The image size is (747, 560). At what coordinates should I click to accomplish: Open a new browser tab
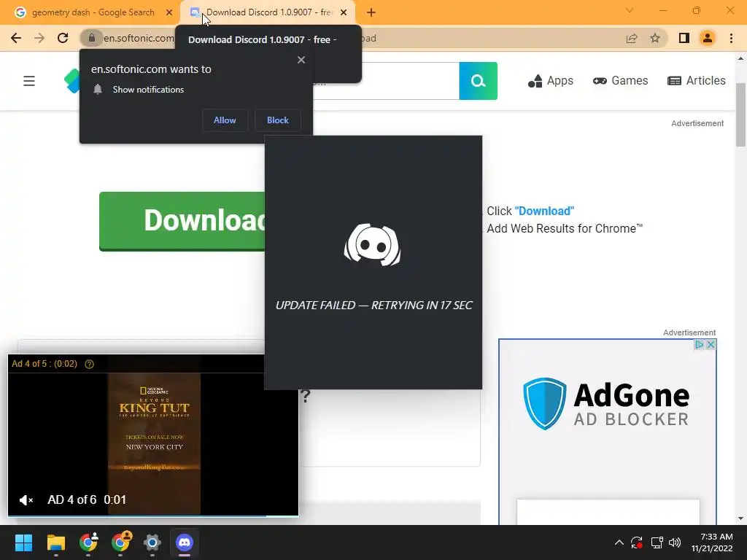point(371,12)
